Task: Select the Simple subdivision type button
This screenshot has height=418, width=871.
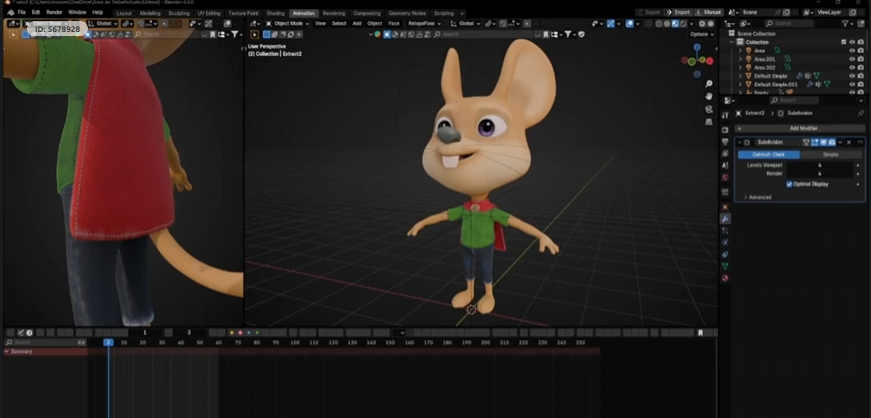Action: (x=831, y=155)
